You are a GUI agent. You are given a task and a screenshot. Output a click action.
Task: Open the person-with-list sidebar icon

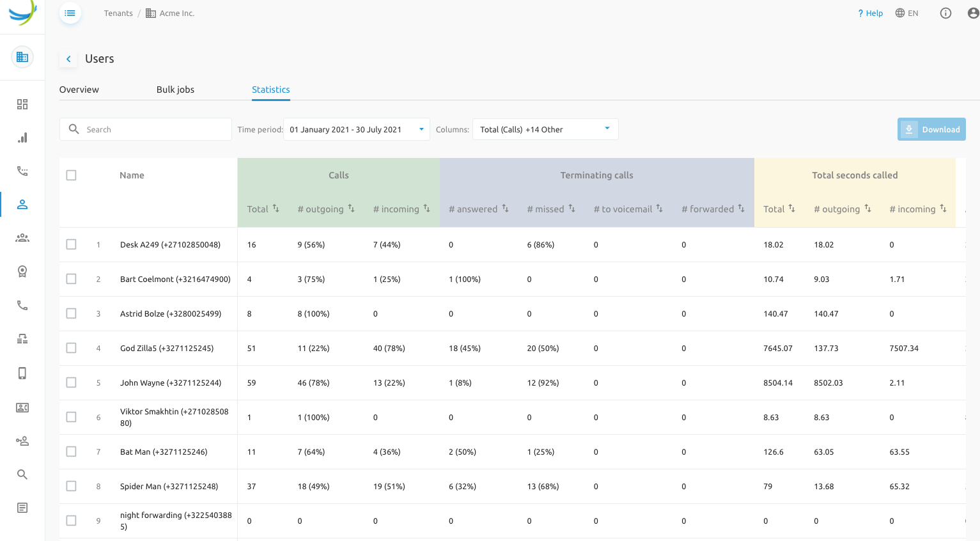coord(22,441)
